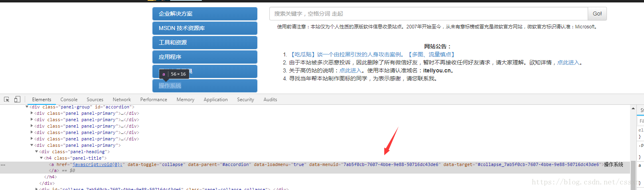The height and width of the screenshot is (190, 644).
Task: Click the 点此进入 link about imitation sites
Action: click(350, 70)
